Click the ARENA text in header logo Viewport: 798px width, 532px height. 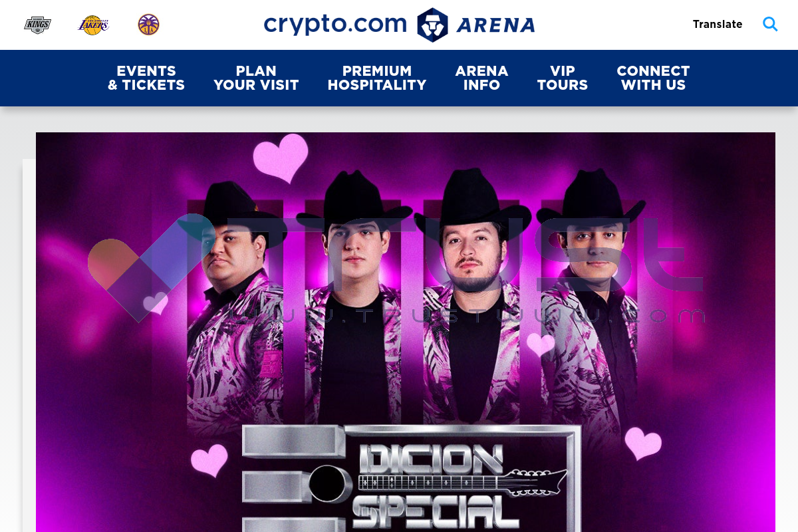[495, 25]
